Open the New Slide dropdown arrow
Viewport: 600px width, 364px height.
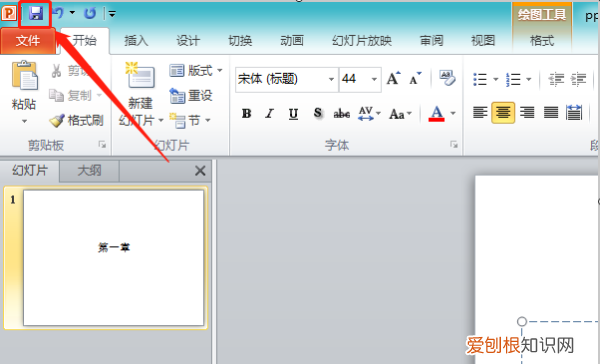click(161, 121)
